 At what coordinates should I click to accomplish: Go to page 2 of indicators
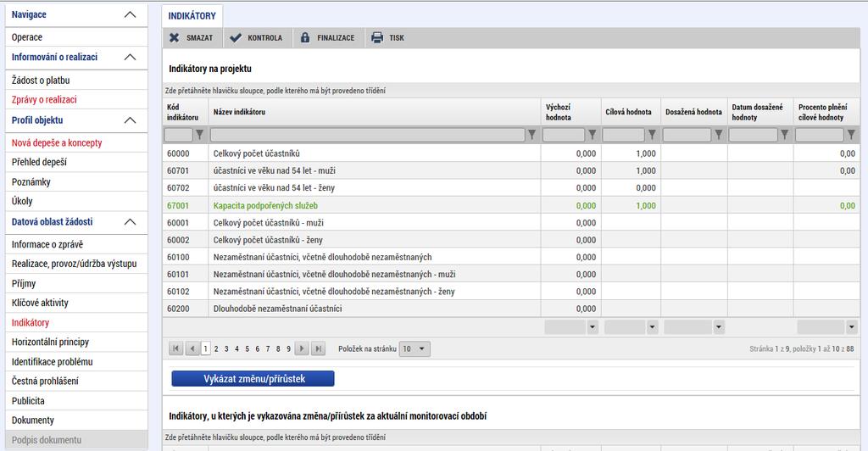[x=216, y=348]
